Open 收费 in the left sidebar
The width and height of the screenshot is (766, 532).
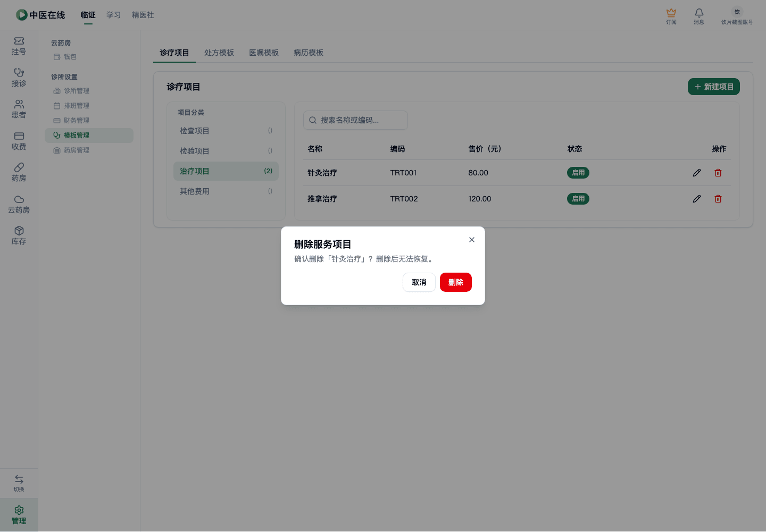coord(19,141)
